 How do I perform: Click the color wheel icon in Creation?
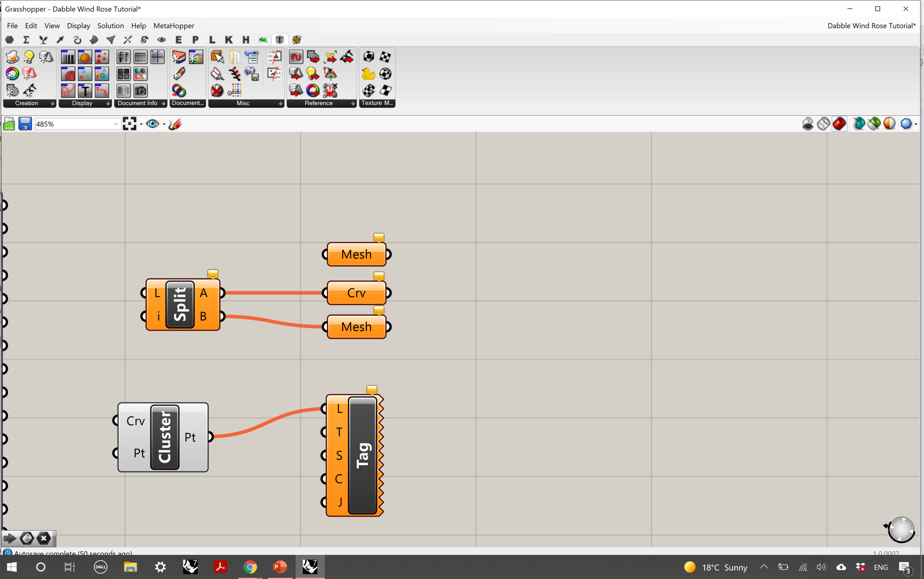coord(12,74)
